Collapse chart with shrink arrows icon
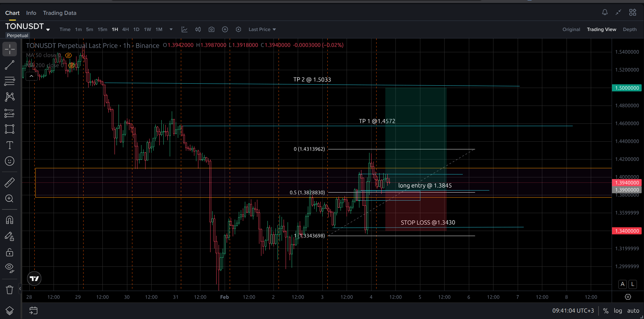 click(618, 12)
